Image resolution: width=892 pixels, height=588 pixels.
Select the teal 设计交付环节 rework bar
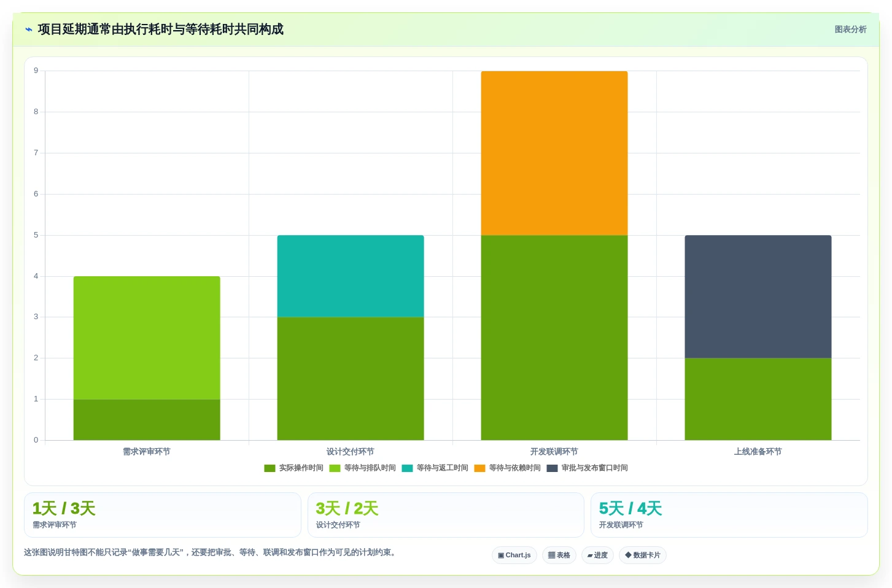pos(351,276)
